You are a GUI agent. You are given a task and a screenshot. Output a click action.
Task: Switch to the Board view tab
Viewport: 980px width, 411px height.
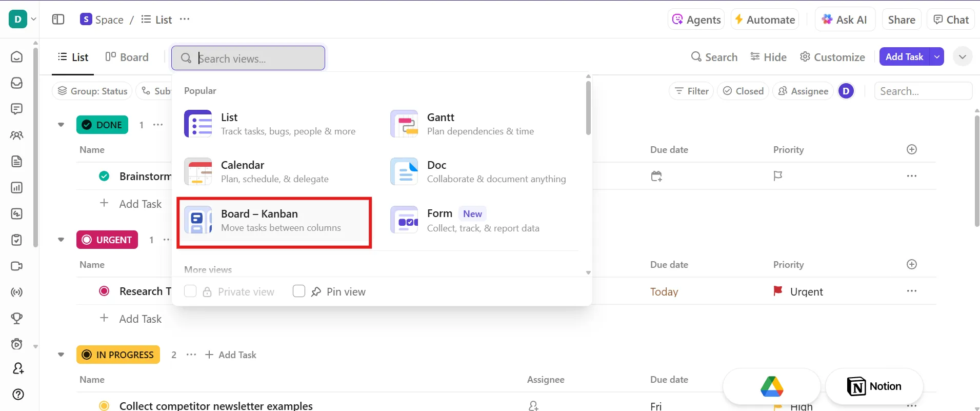point(127,57)
